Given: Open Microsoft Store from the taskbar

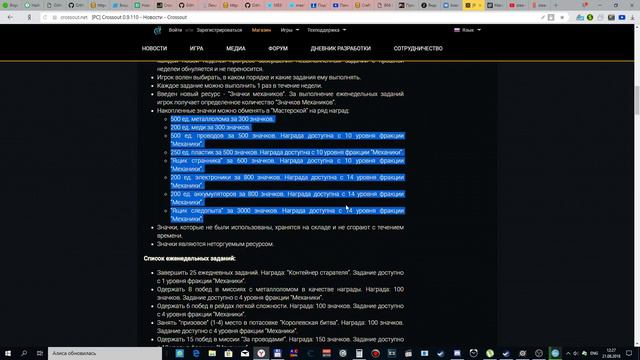Looking at the screenshot, I should tap(229, 353).
